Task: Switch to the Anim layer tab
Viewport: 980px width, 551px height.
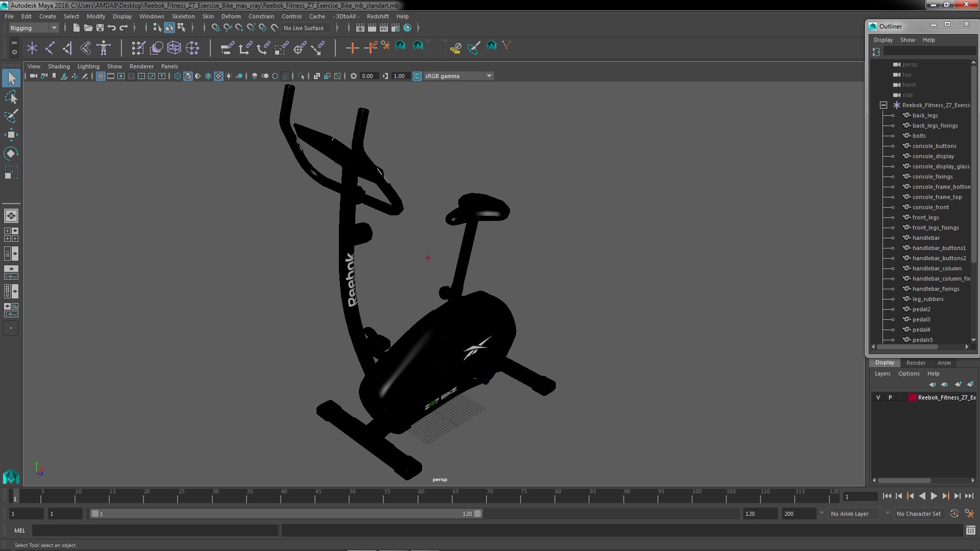Action: pyautogui.click(x=944, y=363)
